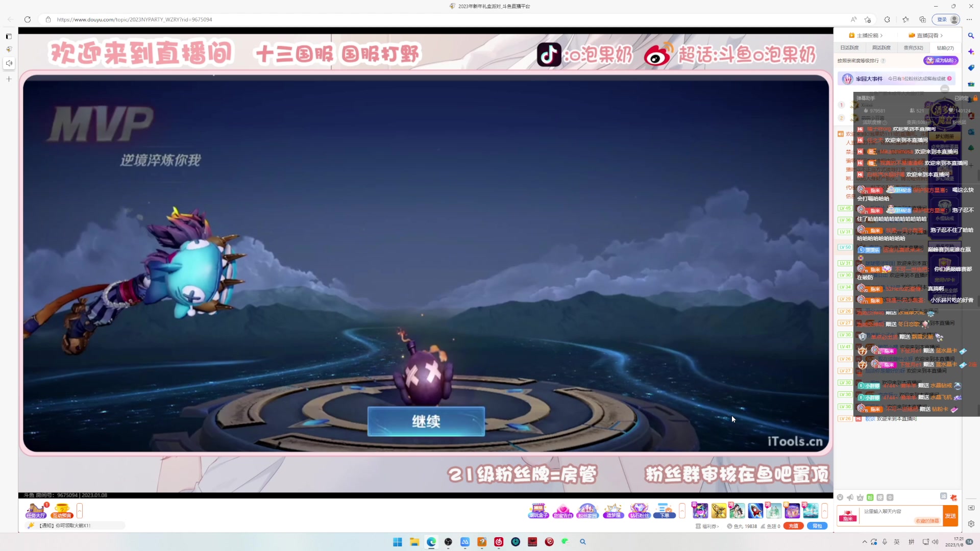This screenshot has width=980, height=551.
Task: Open the emoji picker in chat
Action: pos(840,497)
